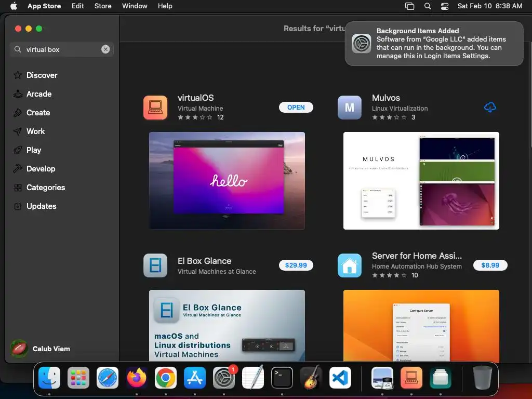Viewport: 532px width, 399px height.
Task: Open Launchpad from the Dock
Action: (78, 378)
